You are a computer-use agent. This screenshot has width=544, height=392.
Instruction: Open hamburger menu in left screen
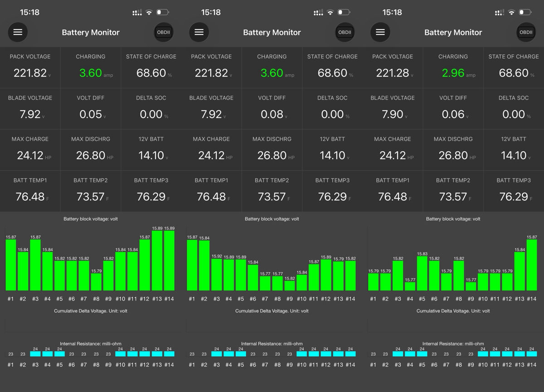18,32
